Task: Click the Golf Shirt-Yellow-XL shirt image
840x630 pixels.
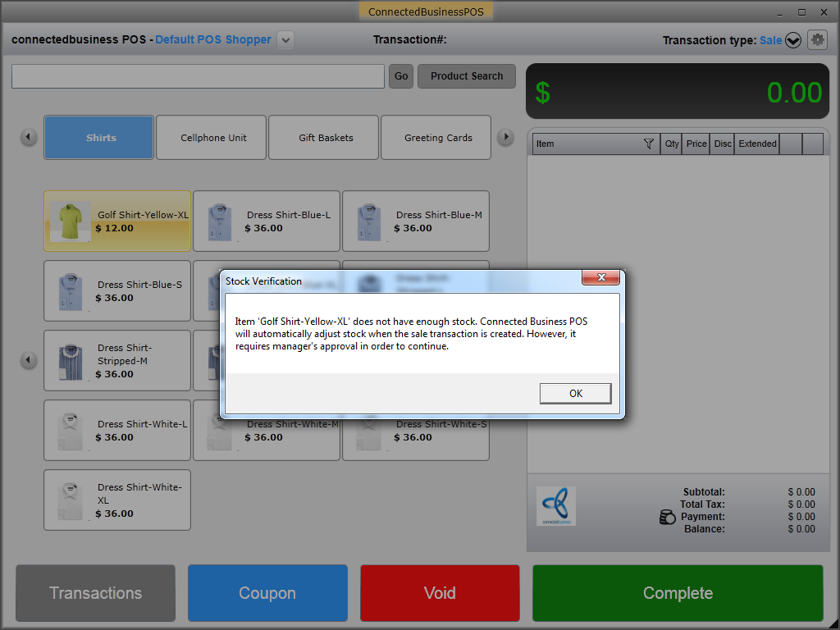Action: tap(71, 221)
